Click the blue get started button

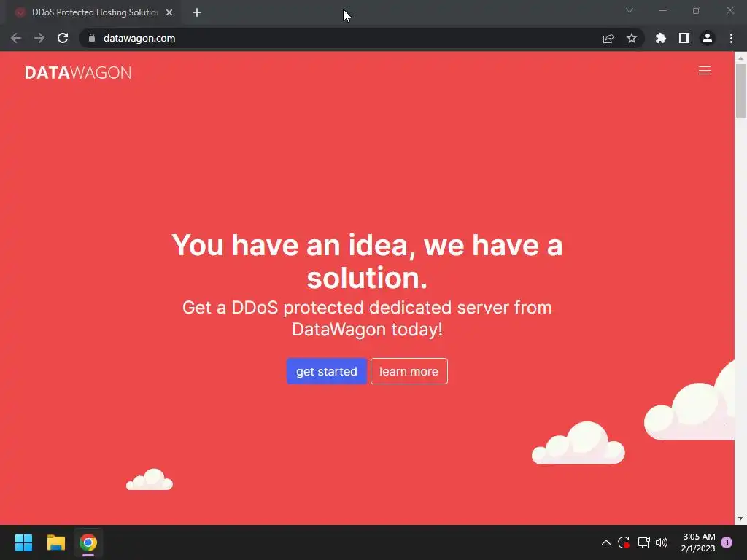[x=326, y=371]
